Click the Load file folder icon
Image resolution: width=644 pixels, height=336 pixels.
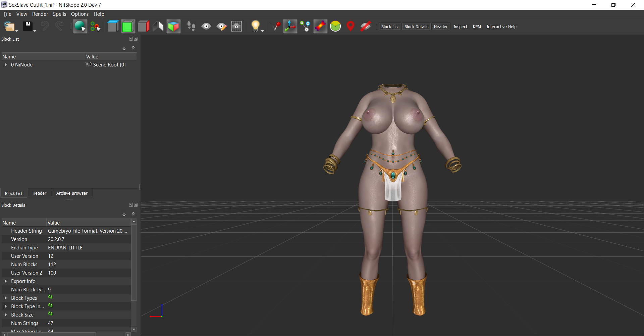point(9,27)
